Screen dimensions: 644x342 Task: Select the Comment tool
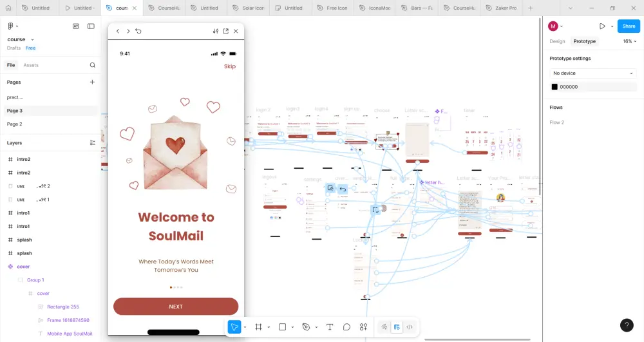click(346, 327)
